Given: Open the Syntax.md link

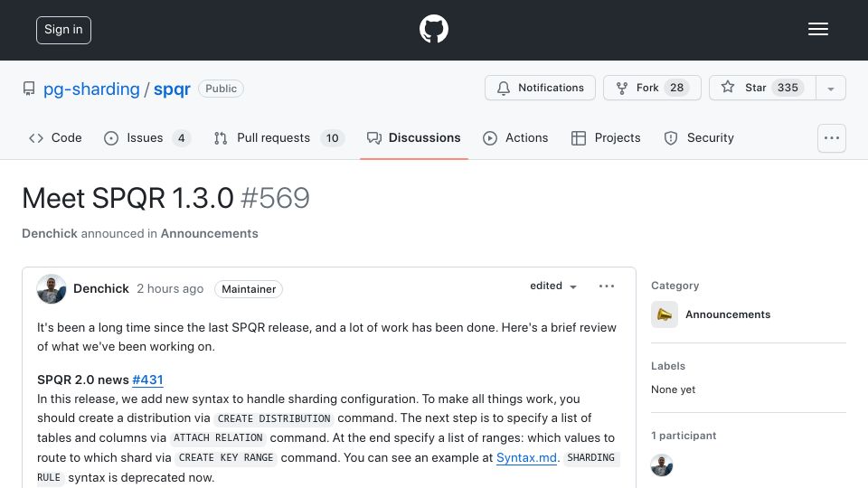Looking at the screenshot, I should pos(526,458).
